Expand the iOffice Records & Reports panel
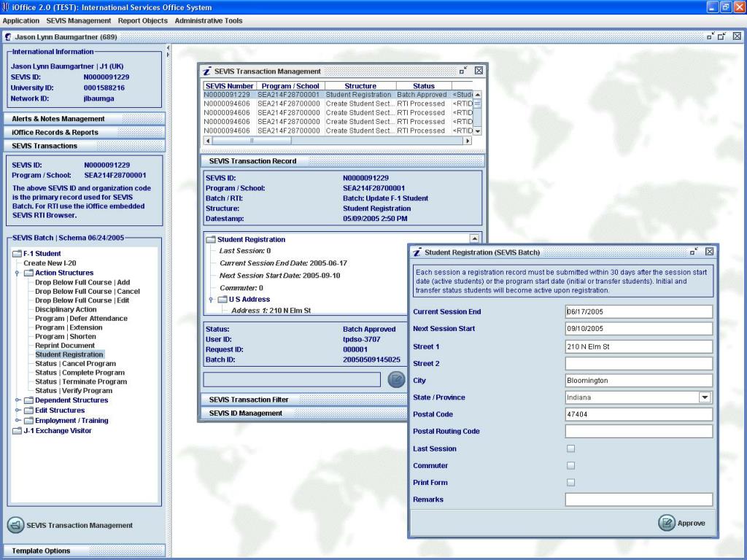Screen dimensions: 747x560 (85, 133)
